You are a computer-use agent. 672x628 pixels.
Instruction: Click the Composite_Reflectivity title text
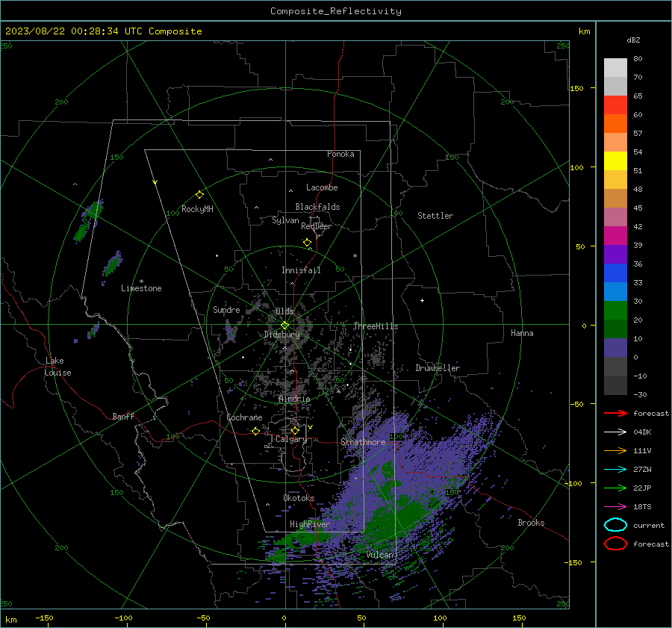point(335,11)
